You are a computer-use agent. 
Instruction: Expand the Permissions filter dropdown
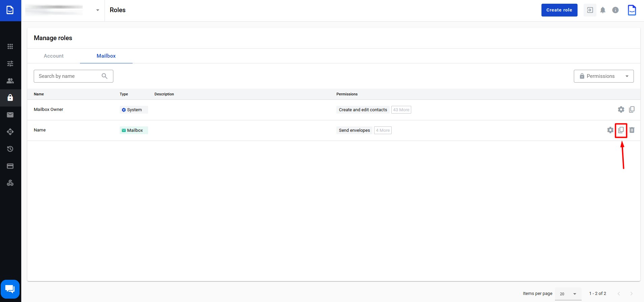click(604, 76)
